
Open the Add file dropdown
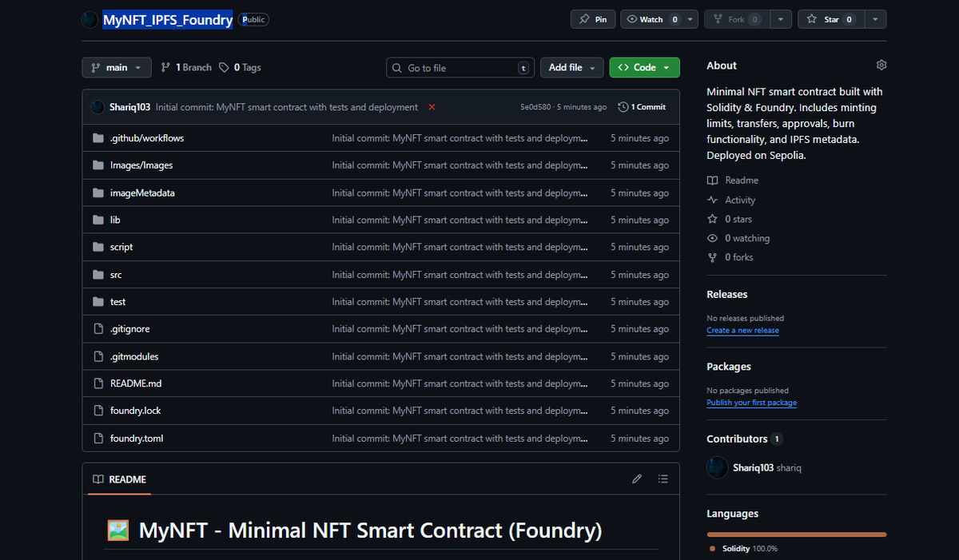coord(571,68)
